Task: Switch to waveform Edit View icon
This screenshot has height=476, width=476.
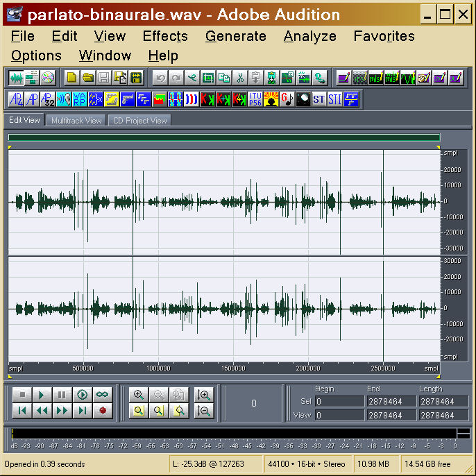Action: pos(17,78)
